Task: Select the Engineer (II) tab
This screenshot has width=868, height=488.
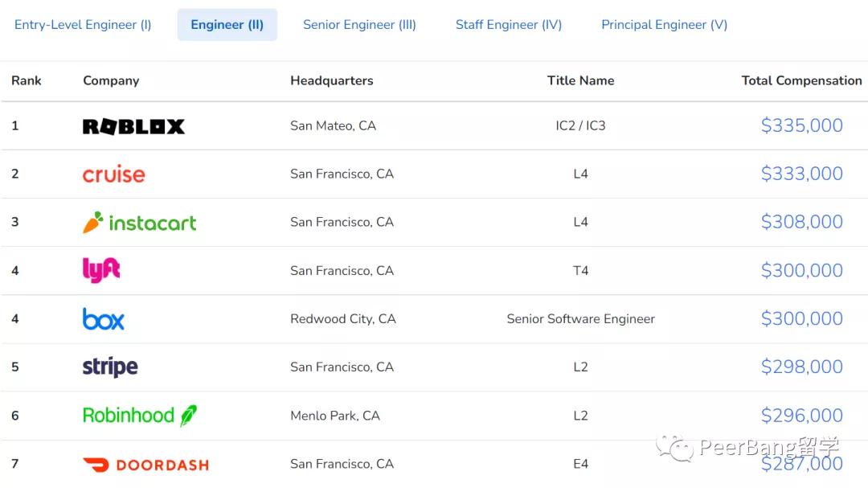Action: [227, 25]
